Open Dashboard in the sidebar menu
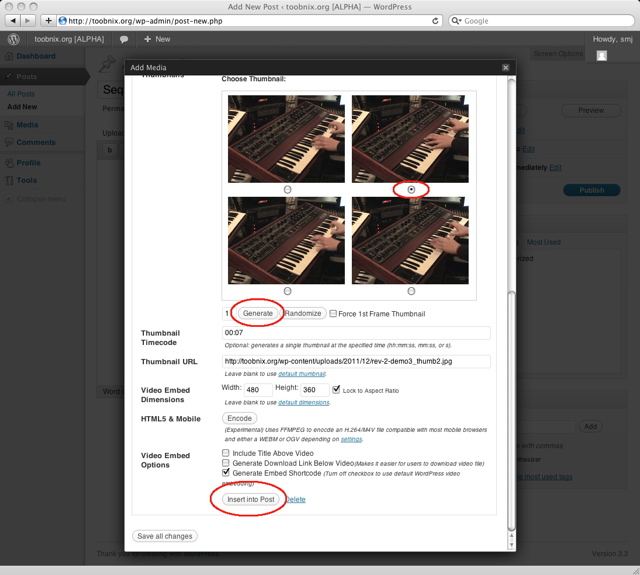The height and width of the screenshot is (575, 640). tap(36, 56)
